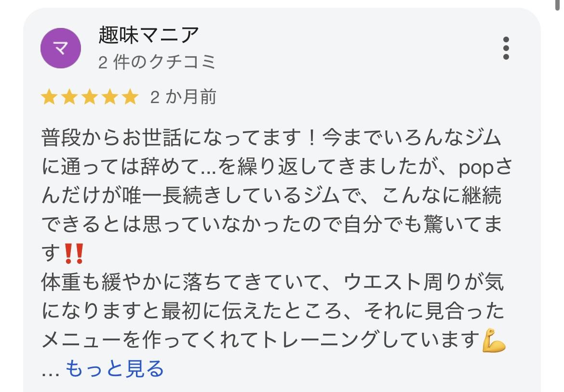Click the purple マ avatar icon

(60, 48)
